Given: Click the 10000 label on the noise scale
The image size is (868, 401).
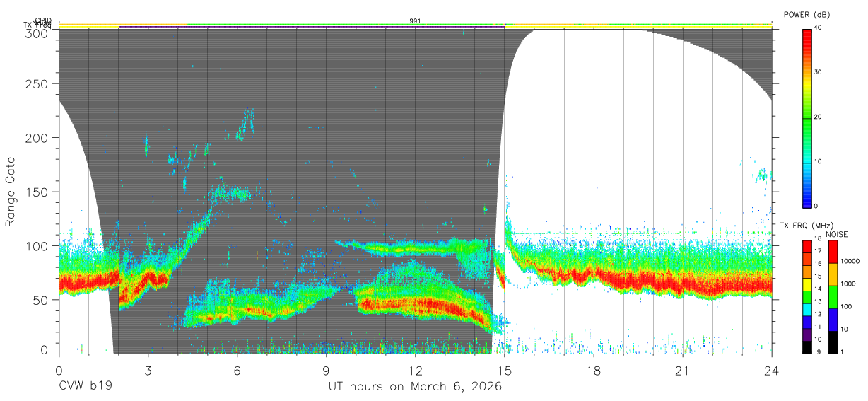Looking at the screenshot, I should [849, 262].
